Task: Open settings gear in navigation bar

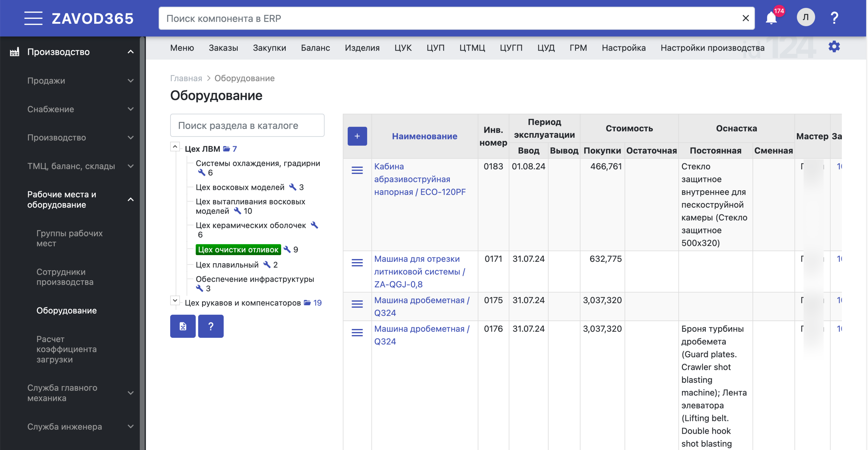Action: coord(834,47)
